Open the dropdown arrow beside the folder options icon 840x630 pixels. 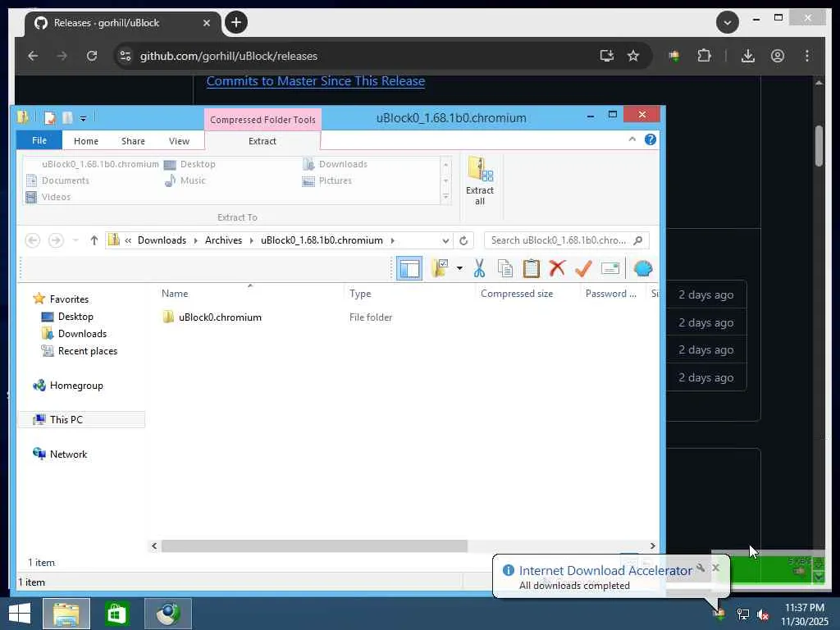click(x=459, y=268)
